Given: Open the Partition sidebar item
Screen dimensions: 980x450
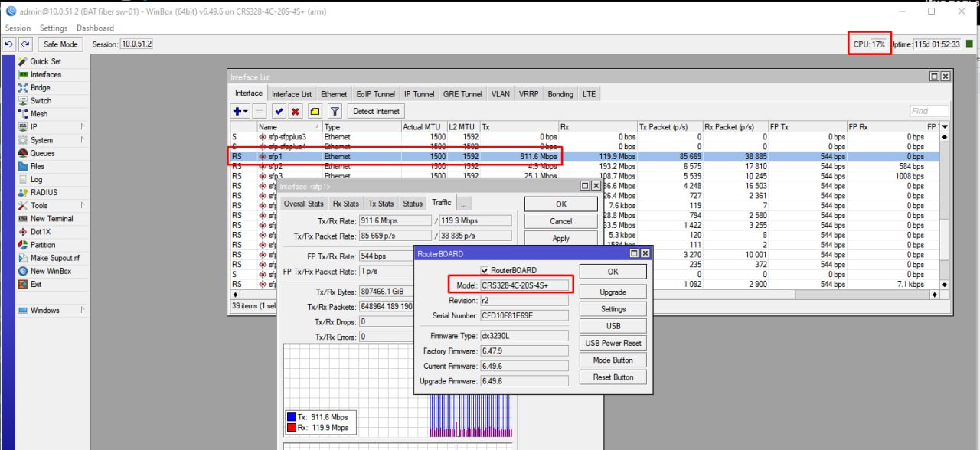Looking at the screenshot, I should click(x=43, y=245).
